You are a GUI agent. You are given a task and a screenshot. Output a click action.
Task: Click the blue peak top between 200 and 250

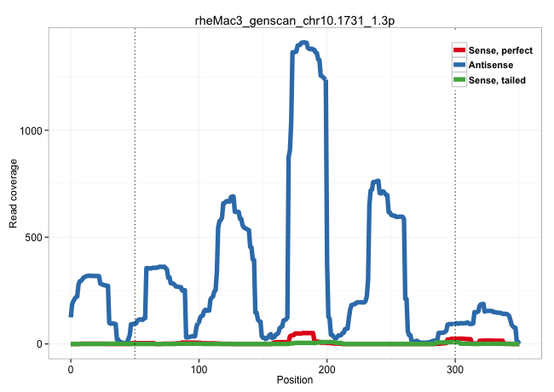click(x=376, y=182)
